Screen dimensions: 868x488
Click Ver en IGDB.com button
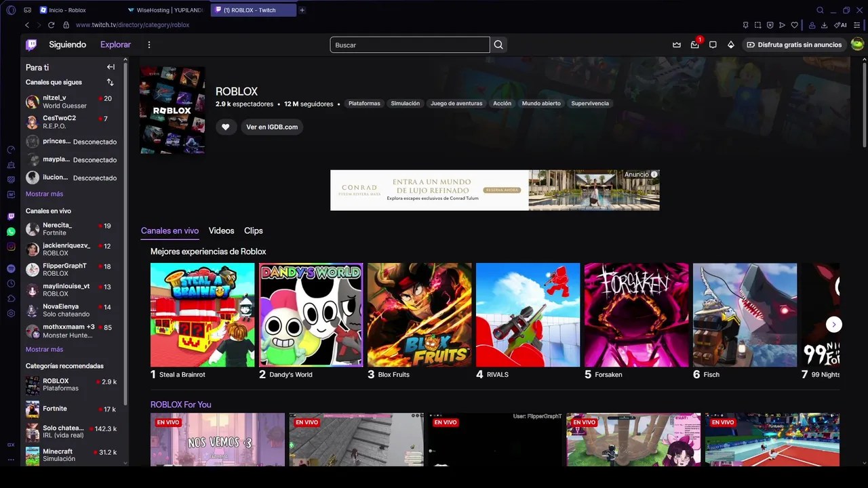pos(272,127)
